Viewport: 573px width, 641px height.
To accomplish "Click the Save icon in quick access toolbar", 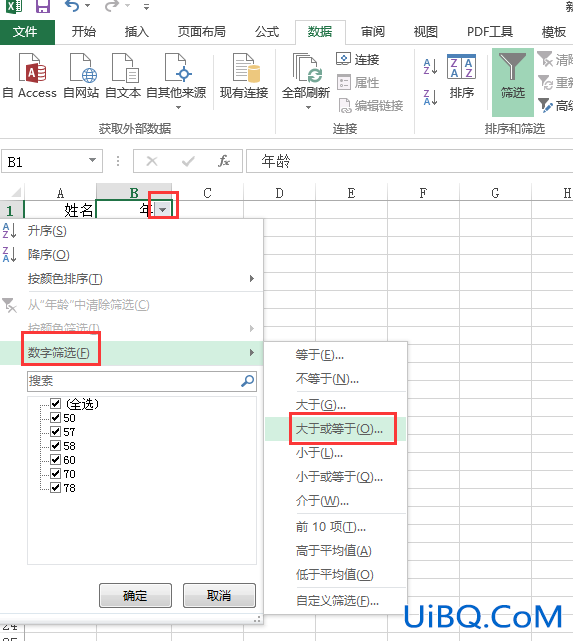I will (43, 6).
